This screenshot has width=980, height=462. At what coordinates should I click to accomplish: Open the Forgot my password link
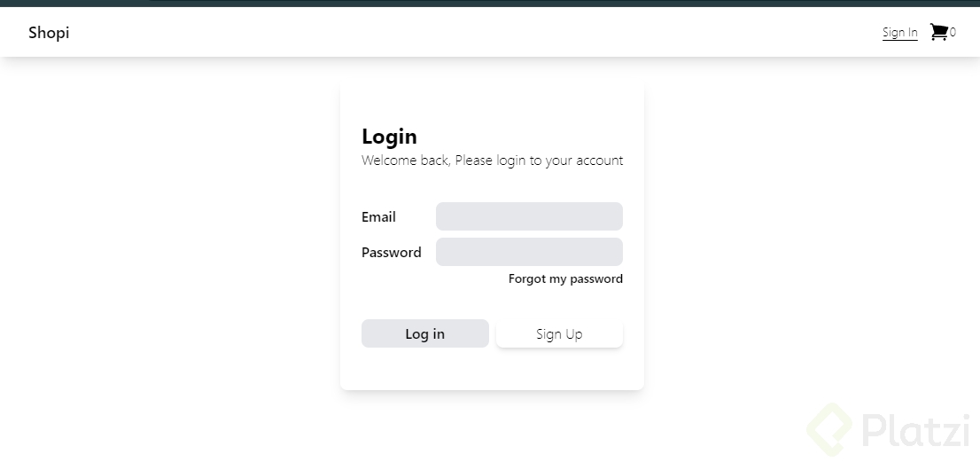pos(565,278)
